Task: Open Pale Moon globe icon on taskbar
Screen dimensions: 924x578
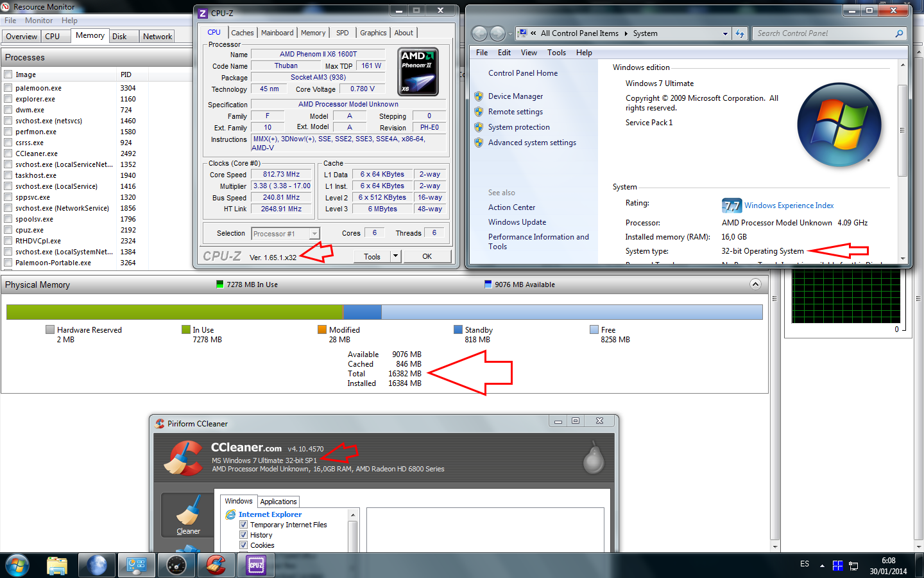Action: point(97,565)
